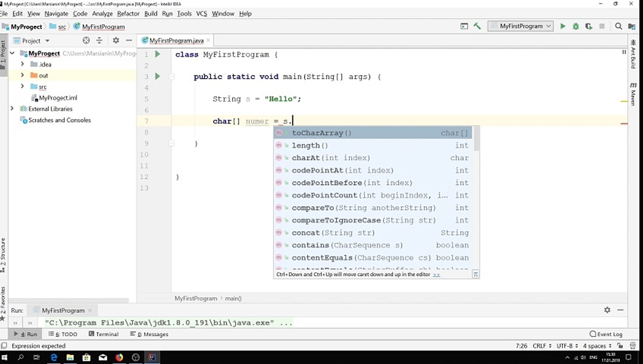Hide the Project tool window

point(129,40)
